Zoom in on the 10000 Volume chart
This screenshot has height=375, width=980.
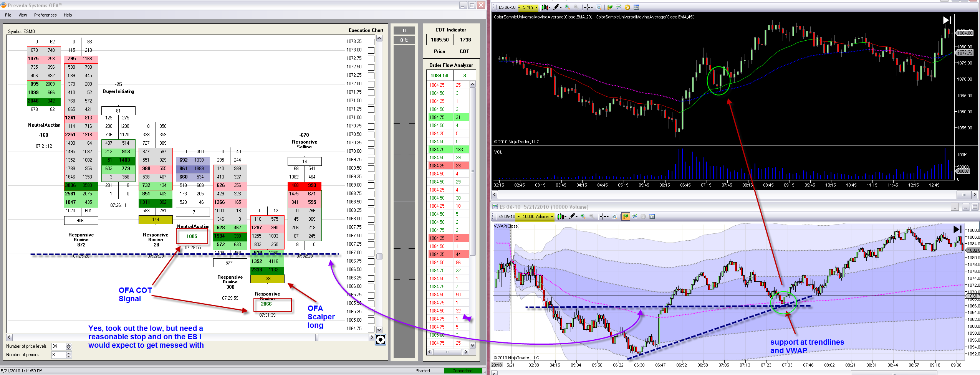coord(583,216)
